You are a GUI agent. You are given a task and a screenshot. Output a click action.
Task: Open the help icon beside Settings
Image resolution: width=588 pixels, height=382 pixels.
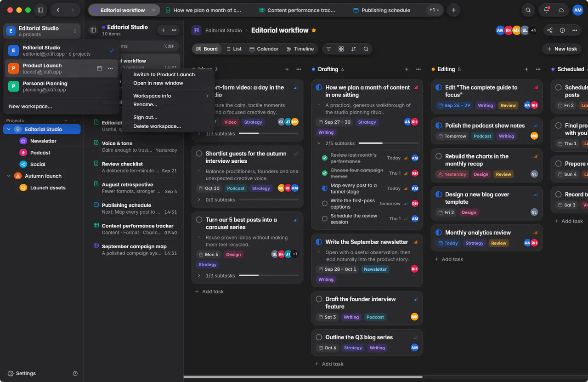point(75,374)
